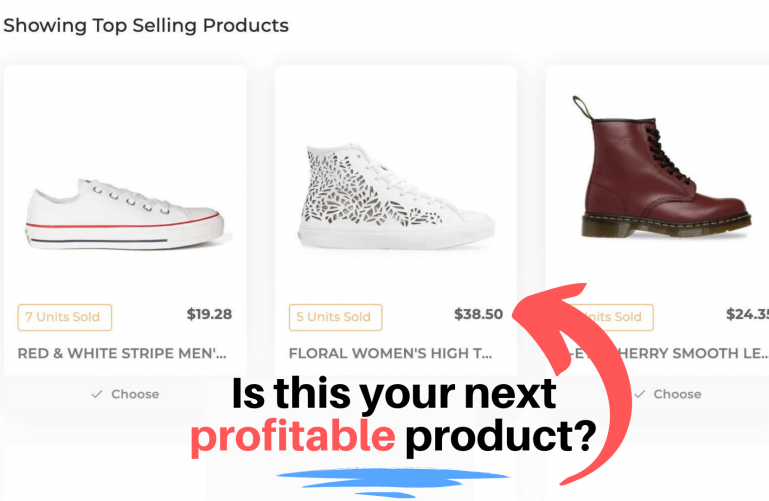Choose the Red & White Stripe Men's product
This screenshot has height=501, width=769.
tap(126, 394)
